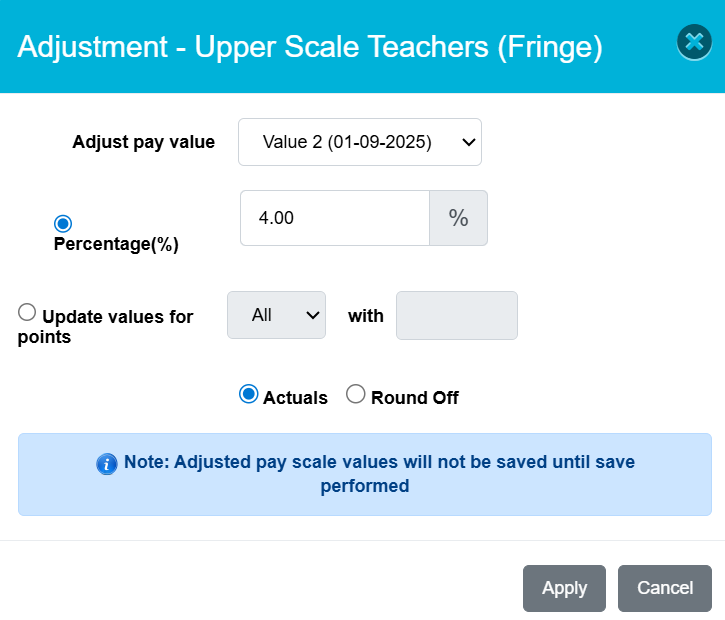Choose the Actuals radio option
This screenshot has height=620, width=725.
click(x=248, y=394)
